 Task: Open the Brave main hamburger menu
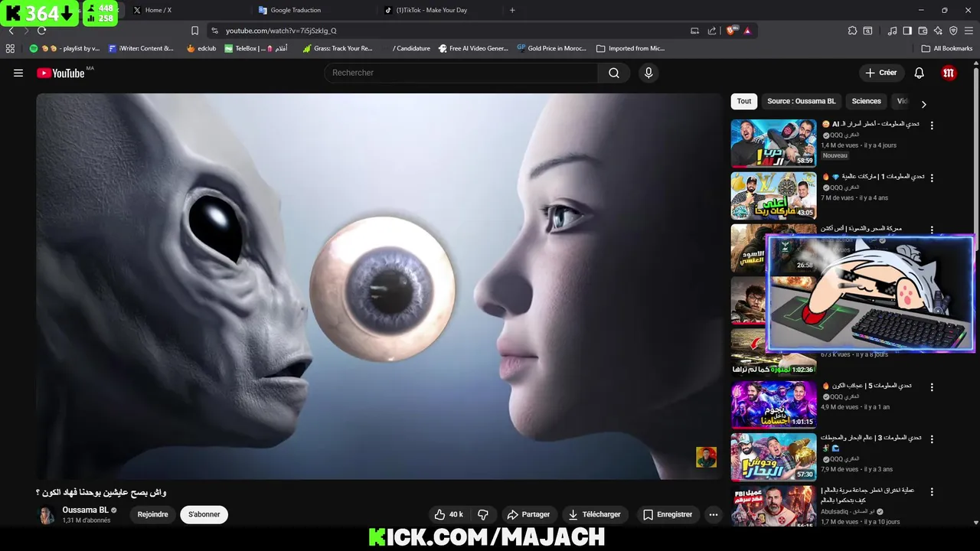(x=969, y=31)
